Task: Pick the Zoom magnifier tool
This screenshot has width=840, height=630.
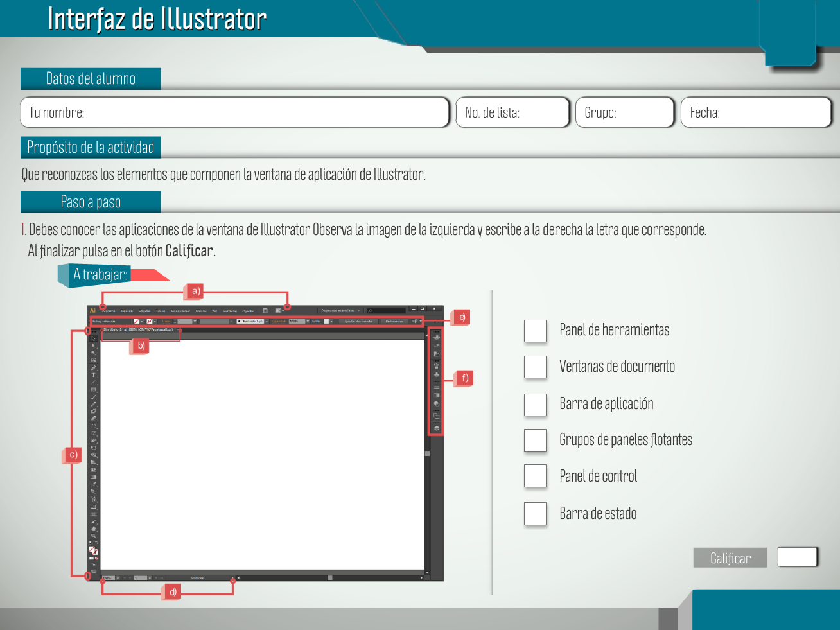Action: point(94,536)
